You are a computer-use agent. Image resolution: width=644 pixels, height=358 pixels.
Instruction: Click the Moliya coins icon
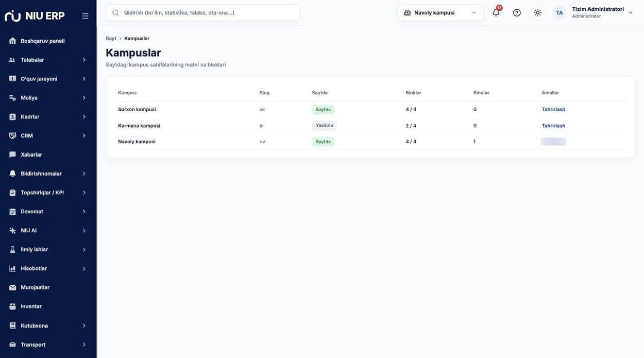click(x=12, y=98)
